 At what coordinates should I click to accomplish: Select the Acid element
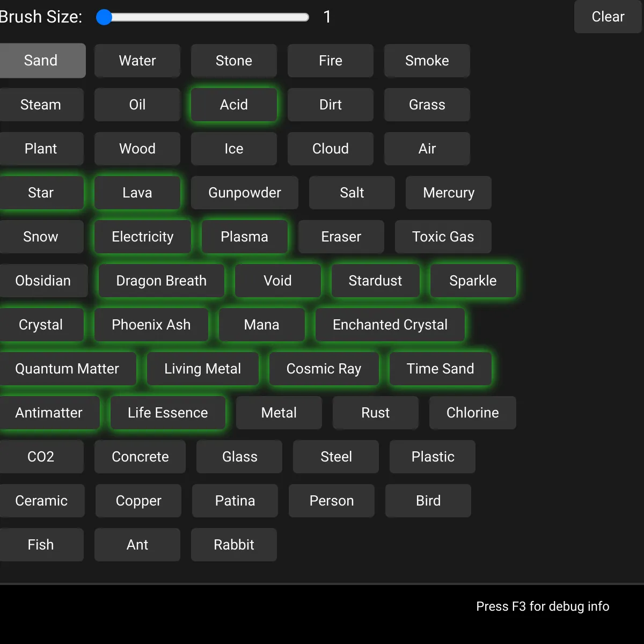233,105
